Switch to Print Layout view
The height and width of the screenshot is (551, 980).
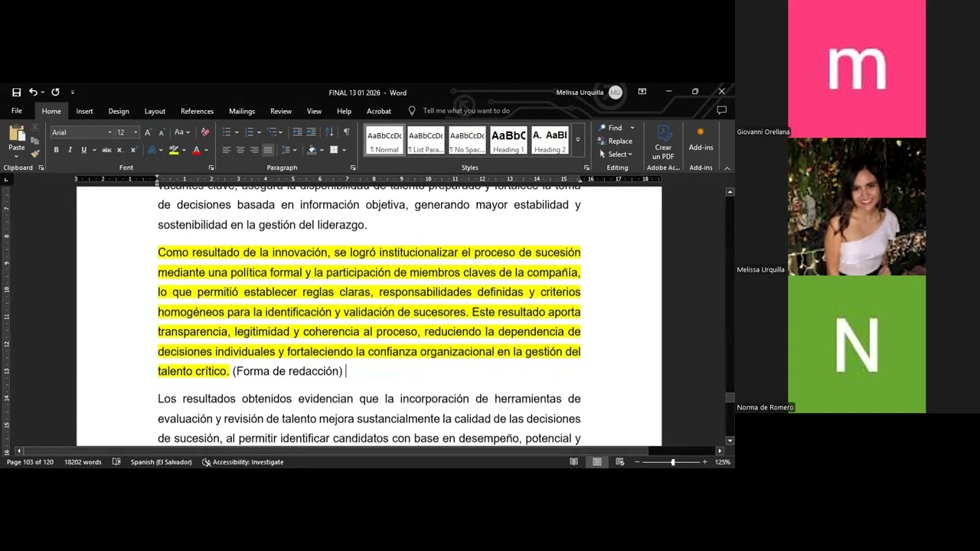pos(596,462)
